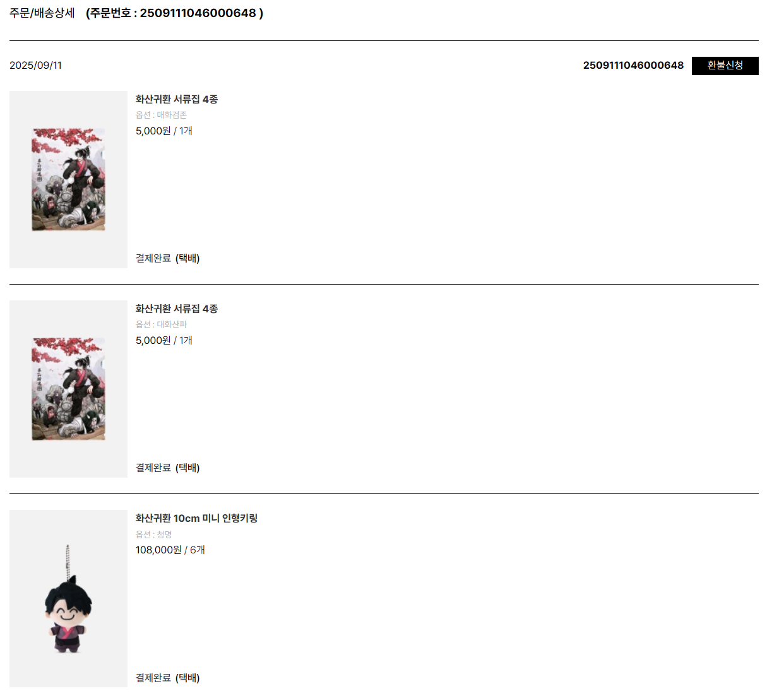Click 결제완료 (택배) status of keyring item
This screenshot has height=696, width=784.
pyautogui.click(x=168, y=678)
